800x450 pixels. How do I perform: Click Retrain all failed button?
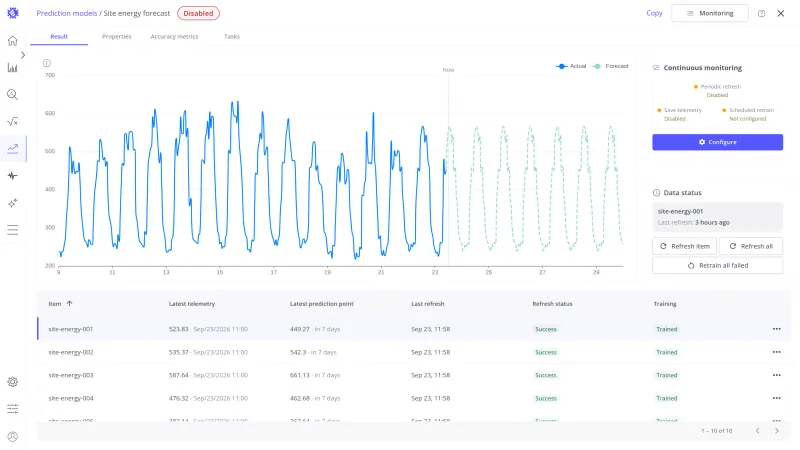click(717, 265)
